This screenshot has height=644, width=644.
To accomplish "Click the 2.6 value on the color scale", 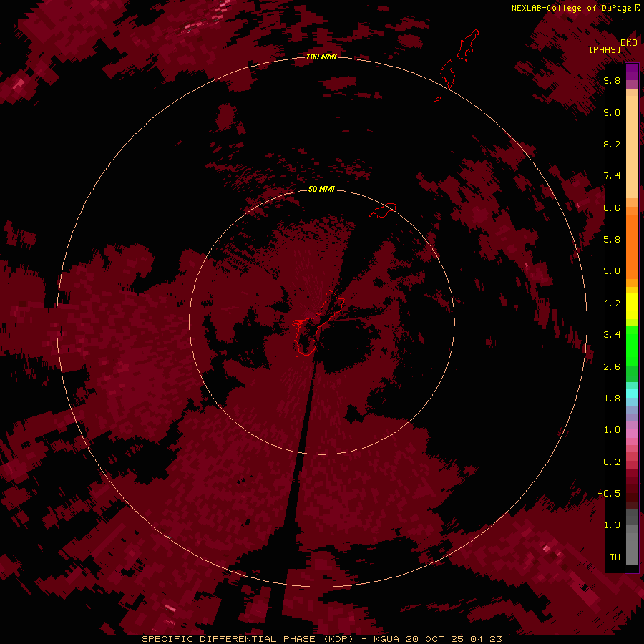I will [612, 367].
